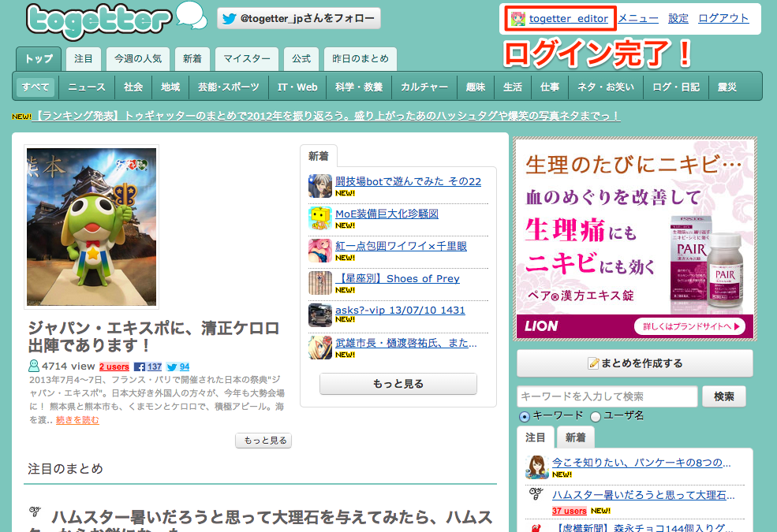Open the 趣味 category

[x=476, y=87]
